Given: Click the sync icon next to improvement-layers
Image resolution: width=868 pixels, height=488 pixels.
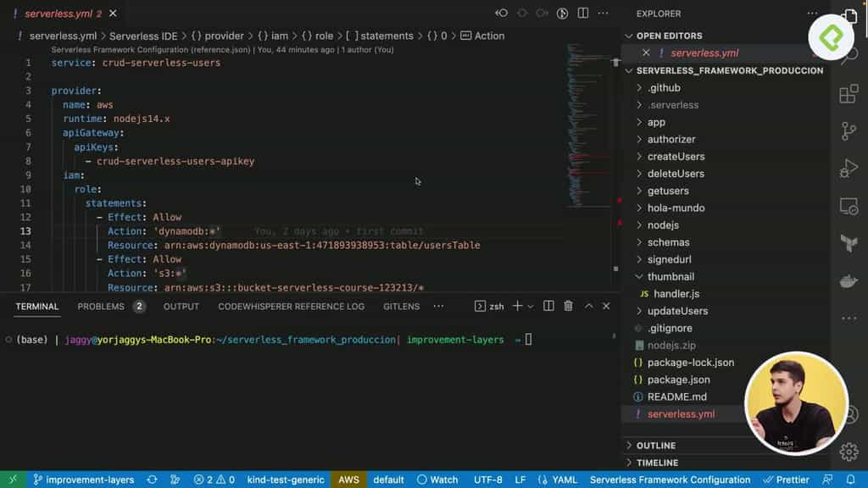Looking at the screenshot, I should 153,479.
